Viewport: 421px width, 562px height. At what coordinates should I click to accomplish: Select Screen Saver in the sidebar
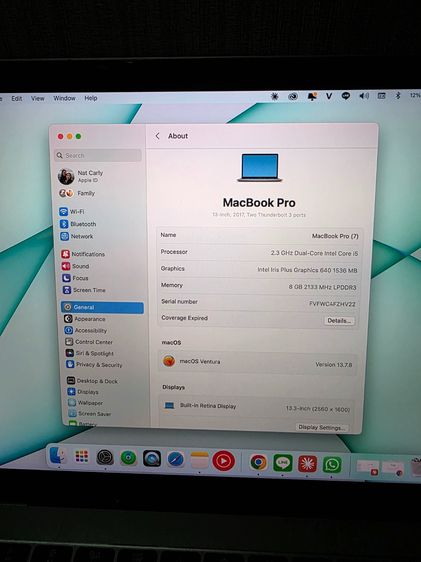(x=90, y=414)
